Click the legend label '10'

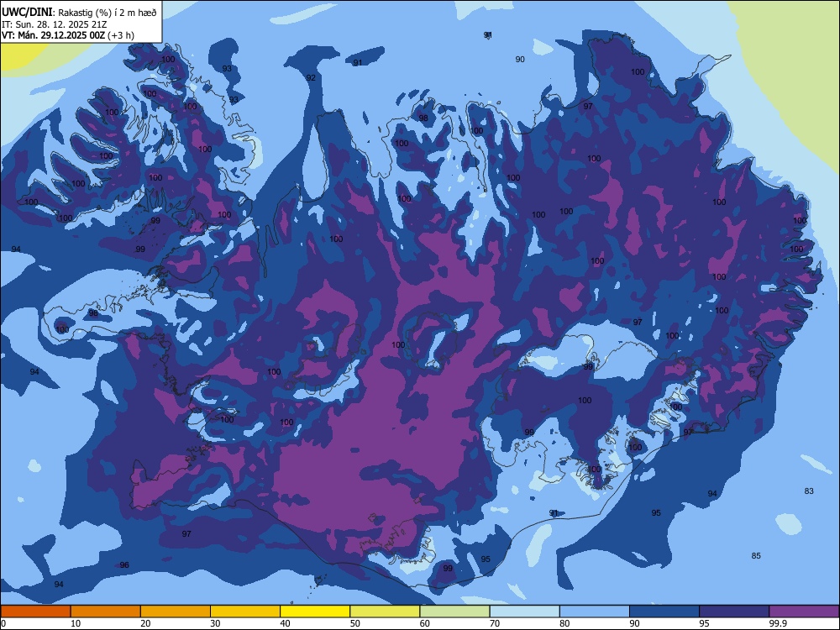(76, 623)
